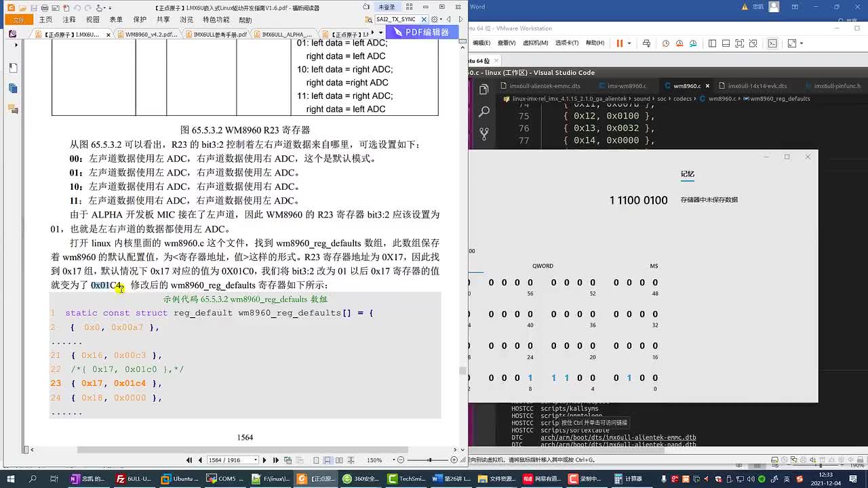This screenshot has height=488, width=868.
Task: Open the 选项卡(T) menu in VMware
Action: (568, 43)
